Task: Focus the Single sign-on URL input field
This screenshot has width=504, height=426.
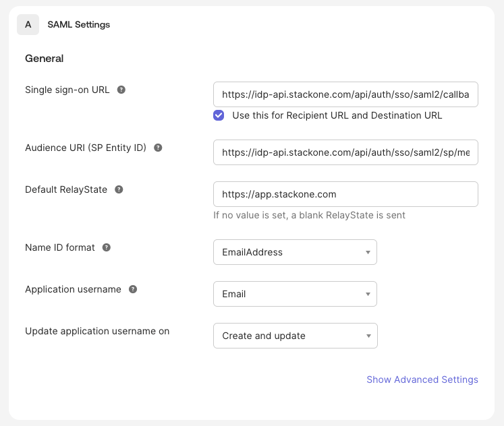Action: coord(345,94)
